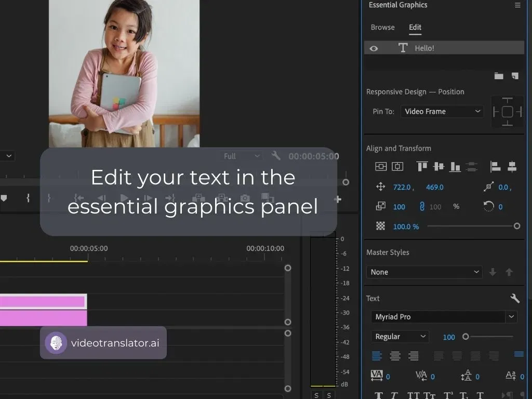Click the Align Top icon

pyautogui.click(x=422, y=166)
